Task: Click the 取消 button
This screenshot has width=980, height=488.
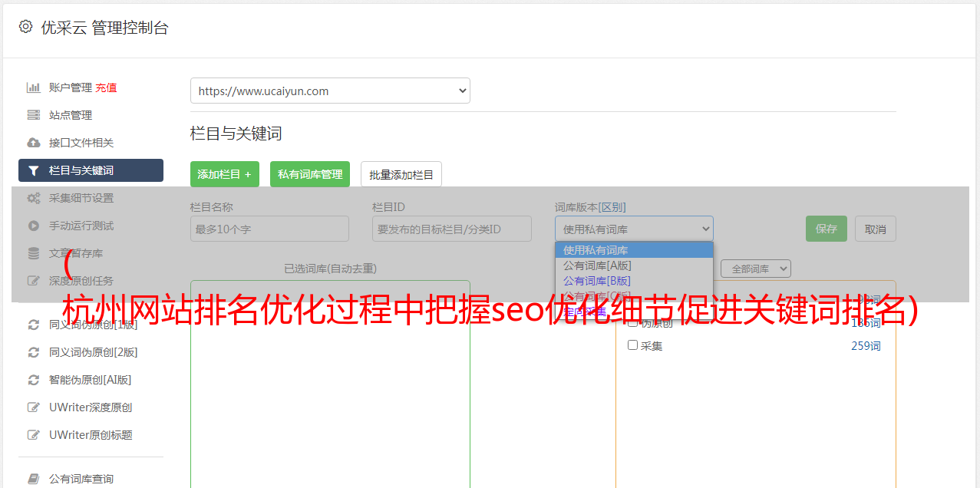Action: pyautogui.click(x=876, y=229)
